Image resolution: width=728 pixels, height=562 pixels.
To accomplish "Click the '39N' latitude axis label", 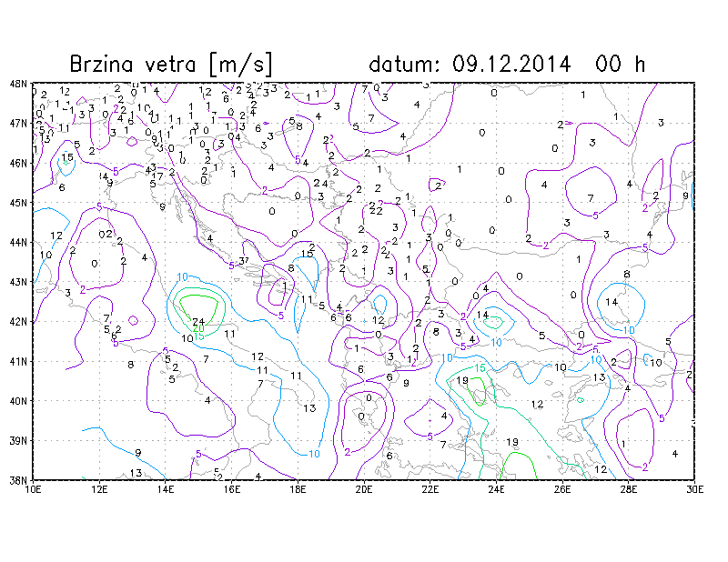I will pyautogui.click(x=18, y=440).
